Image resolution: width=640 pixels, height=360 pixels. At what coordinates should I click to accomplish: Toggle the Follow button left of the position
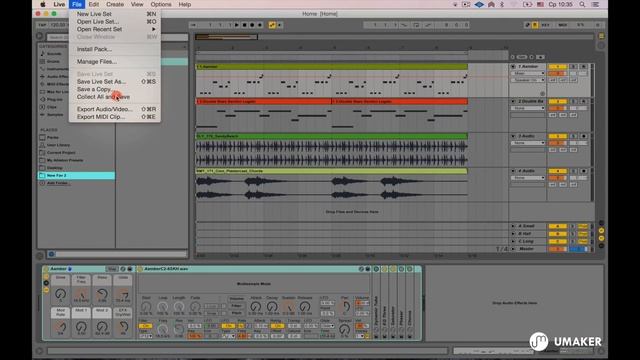(193, 25)
